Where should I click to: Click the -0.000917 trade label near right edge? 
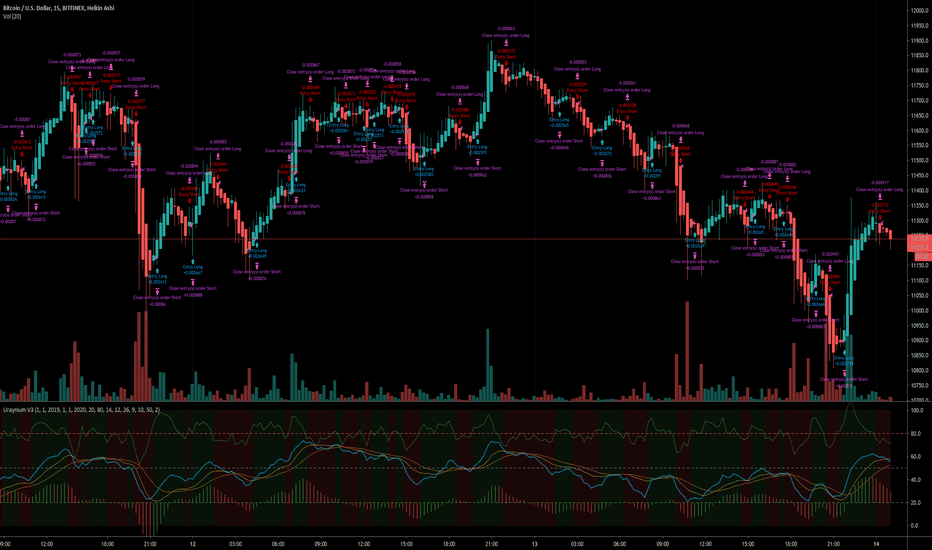[x=880, y=183]
